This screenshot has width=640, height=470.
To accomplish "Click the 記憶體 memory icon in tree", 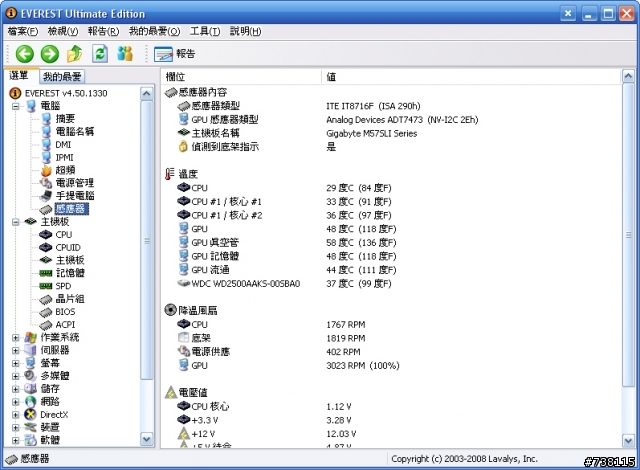I will pyautogui.click(x=46, y=273).
